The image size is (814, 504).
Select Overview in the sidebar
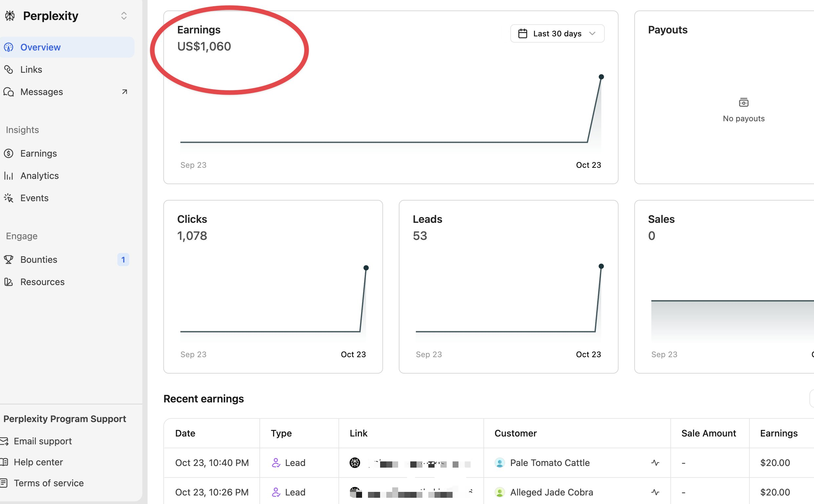coord(40,47)
